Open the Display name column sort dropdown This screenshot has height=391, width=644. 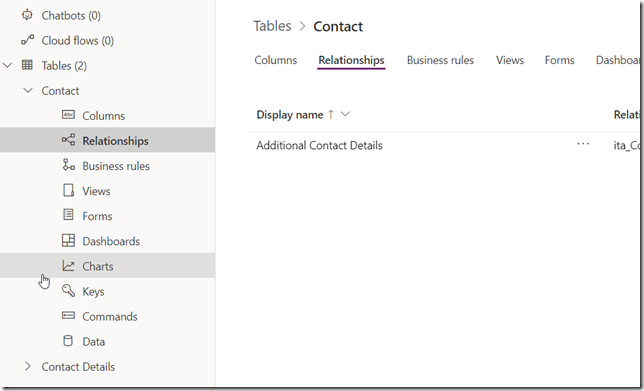pyautogui.click(x=345, y=114)
